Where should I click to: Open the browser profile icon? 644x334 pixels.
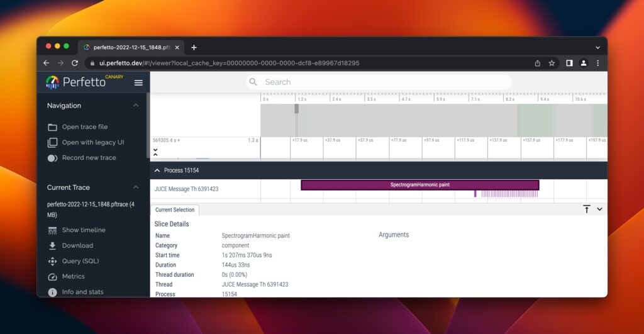(583, 64)
